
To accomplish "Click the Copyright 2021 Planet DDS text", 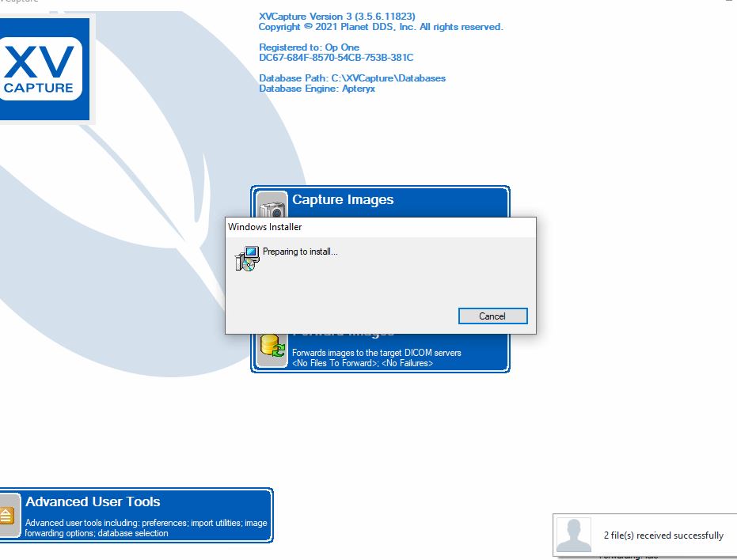I will [381, 27].
